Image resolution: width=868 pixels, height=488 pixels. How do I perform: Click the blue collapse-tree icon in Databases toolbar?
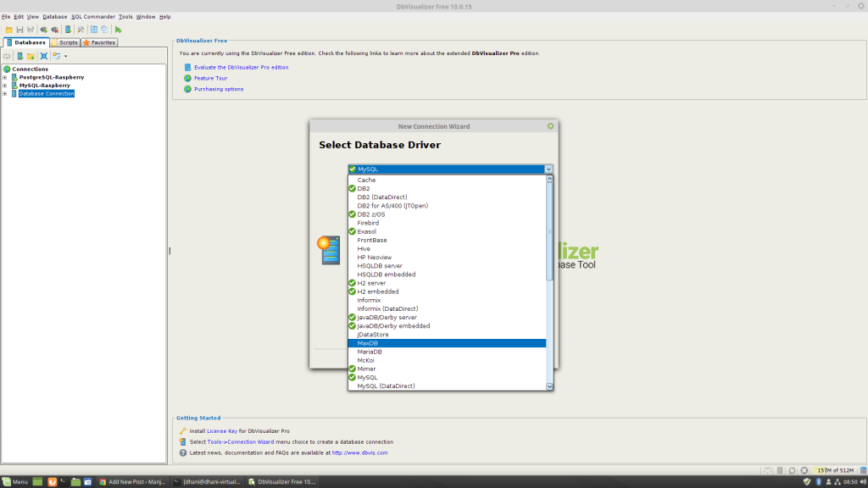tap(44, 56)
